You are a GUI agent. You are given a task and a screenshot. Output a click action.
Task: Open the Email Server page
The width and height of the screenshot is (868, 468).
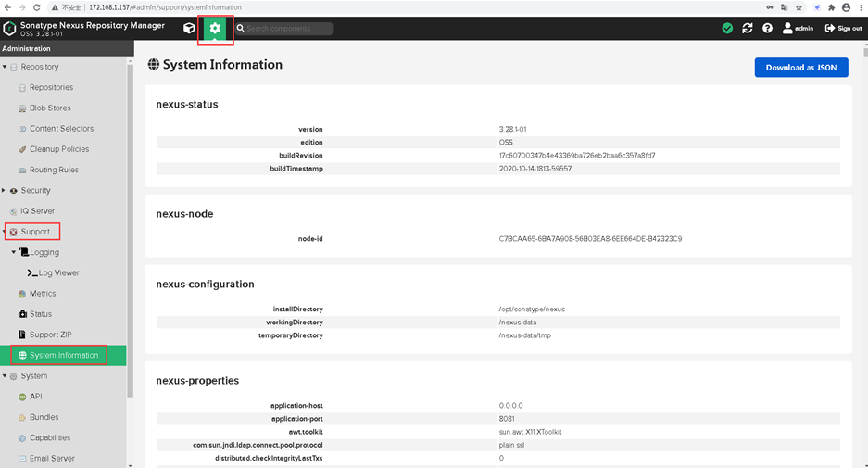click(52, 459)
